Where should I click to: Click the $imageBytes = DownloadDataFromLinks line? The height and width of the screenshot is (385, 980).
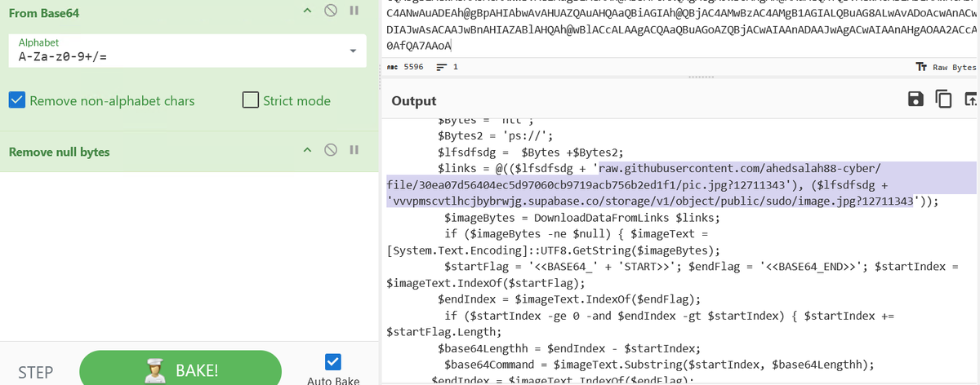[582, 219]
